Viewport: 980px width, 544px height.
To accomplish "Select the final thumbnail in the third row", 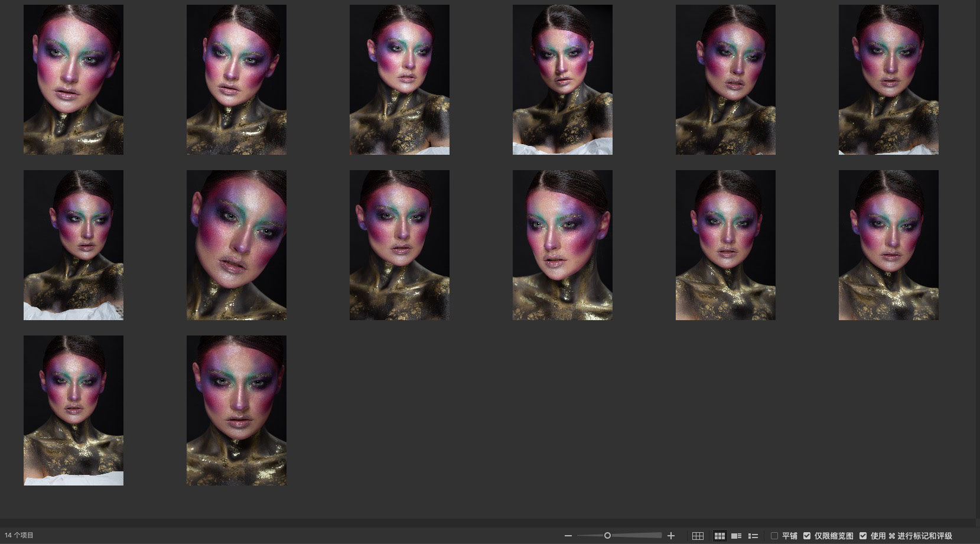I will point(236,411).
